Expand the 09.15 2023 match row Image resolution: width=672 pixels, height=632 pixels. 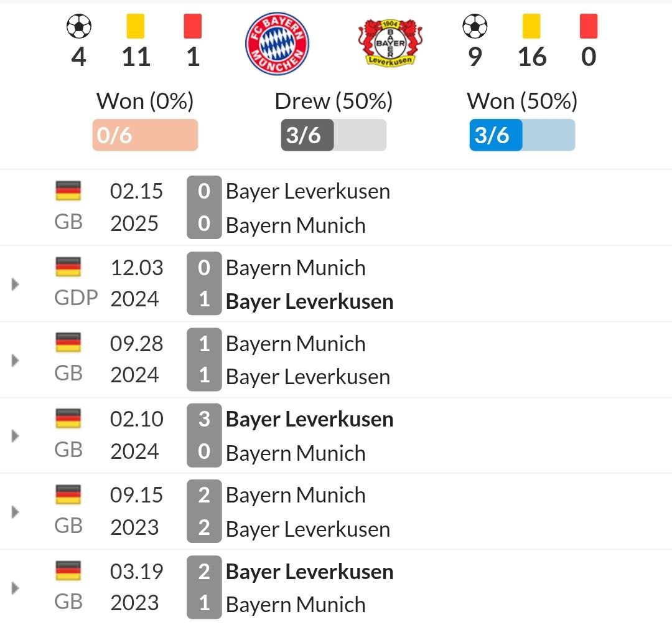coord(16,512)
